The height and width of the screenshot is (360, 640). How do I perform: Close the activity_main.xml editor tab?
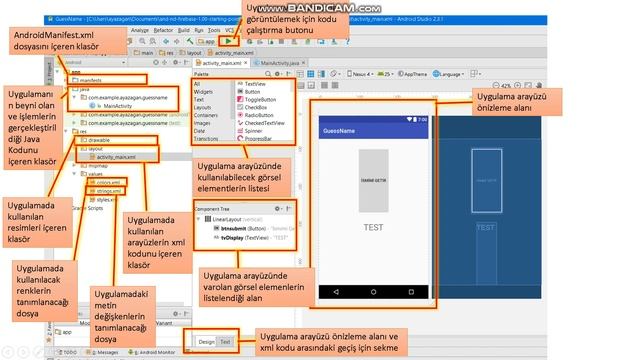246,63
